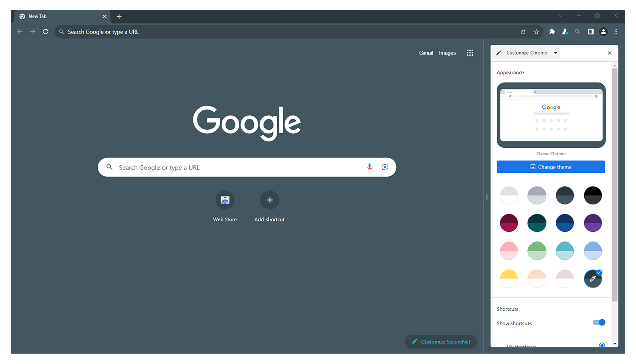The width and height of the screenshot is (636, 364).
Task: Toggle the Show shortcuts switch
Action: (x=599, y=323)
